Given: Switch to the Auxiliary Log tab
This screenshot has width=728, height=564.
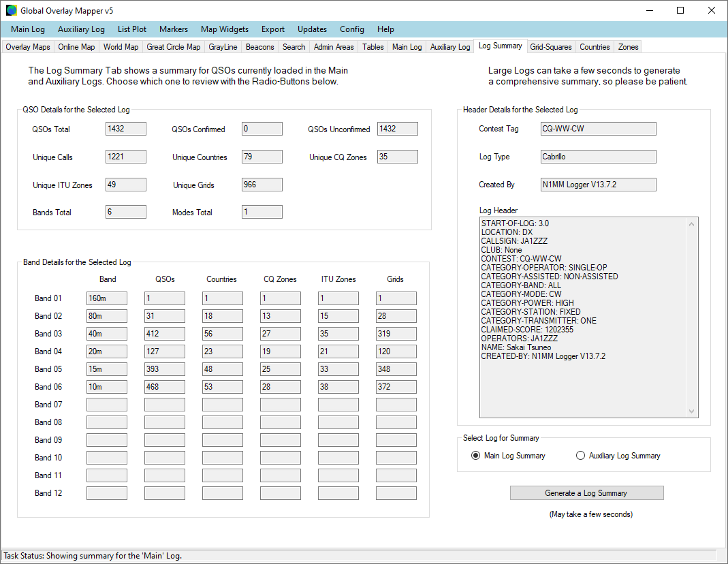Looking at the screenshot, I should 450,47.
